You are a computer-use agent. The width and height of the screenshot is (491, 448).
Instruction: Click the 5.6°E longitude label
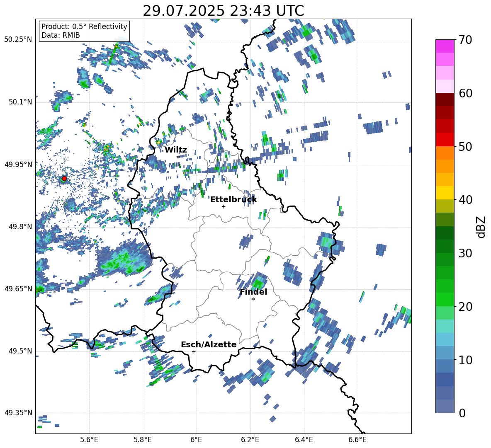(x=89, y=440)
